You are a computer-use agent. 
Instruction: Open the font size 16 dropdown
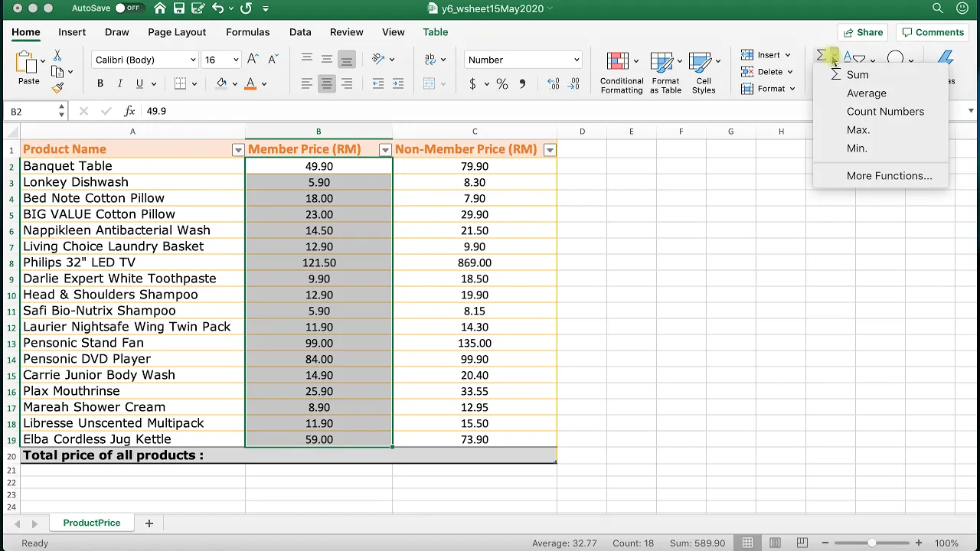tap(235, 60)
